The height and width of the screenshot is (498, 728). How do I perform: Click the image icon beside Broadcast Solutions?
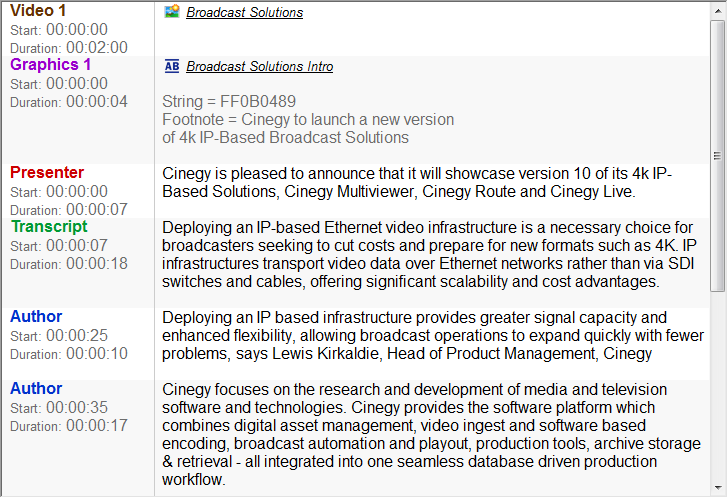[x=172, y=12]
